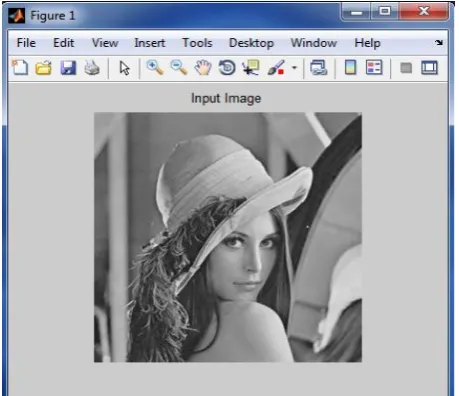Activate the Zoom Out magnifier tool
Image resolution: width=459 pixels, height=396 pixels.
point(179,68)
